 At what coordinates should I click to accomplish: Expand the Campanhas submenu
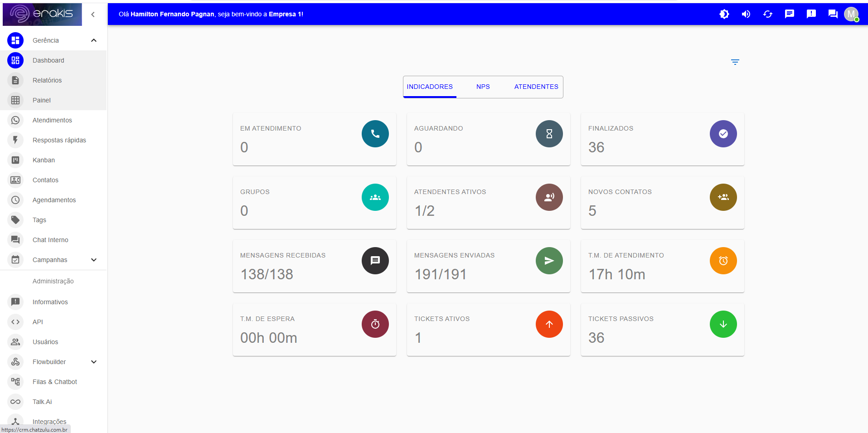[93, 260]
